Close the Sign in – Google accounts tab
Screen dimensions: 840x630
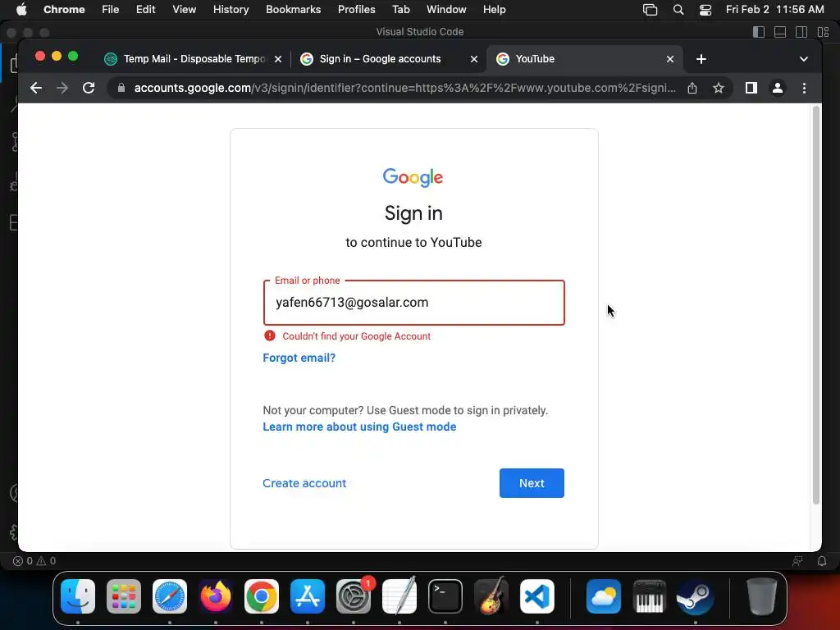(x=474, y=59)
